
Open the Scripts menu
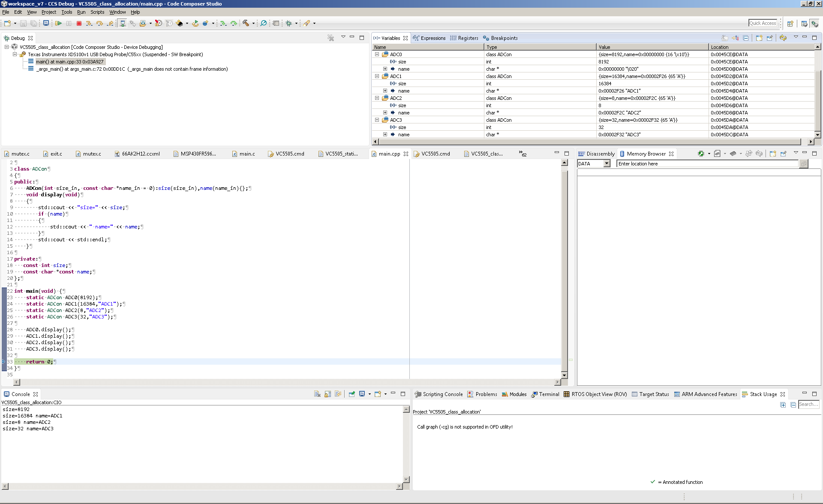pos(97,12)
